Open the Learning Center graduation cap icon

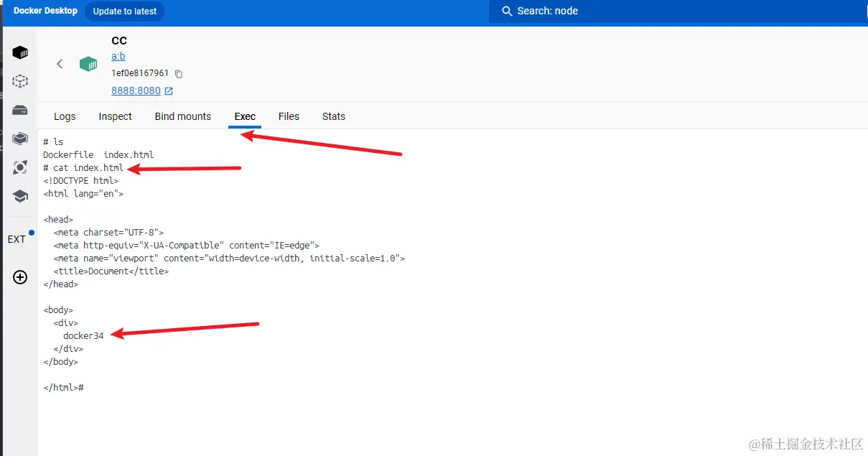coord(20,196)
